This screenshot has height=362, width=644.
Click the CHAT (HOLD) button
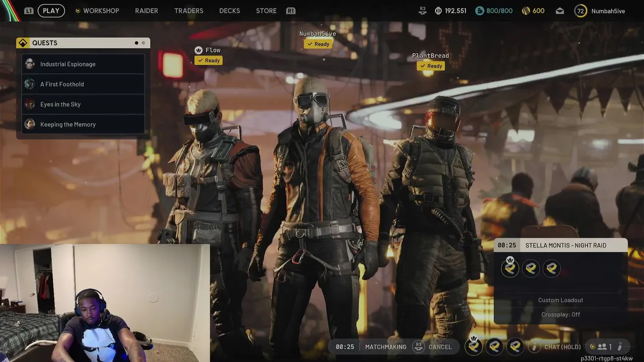(x=562, y=347)
